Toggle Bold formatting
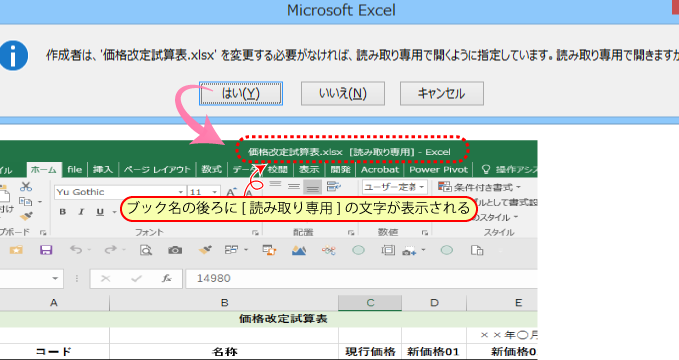This screenshot has height=360, width=679. coord(63,212)
